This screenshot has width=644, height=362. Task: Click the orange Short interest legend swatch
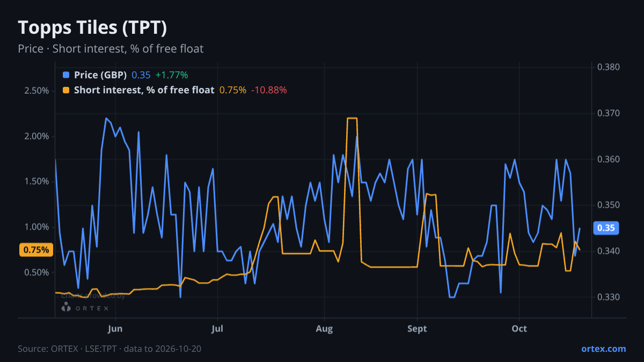click(x=66, y=90)
